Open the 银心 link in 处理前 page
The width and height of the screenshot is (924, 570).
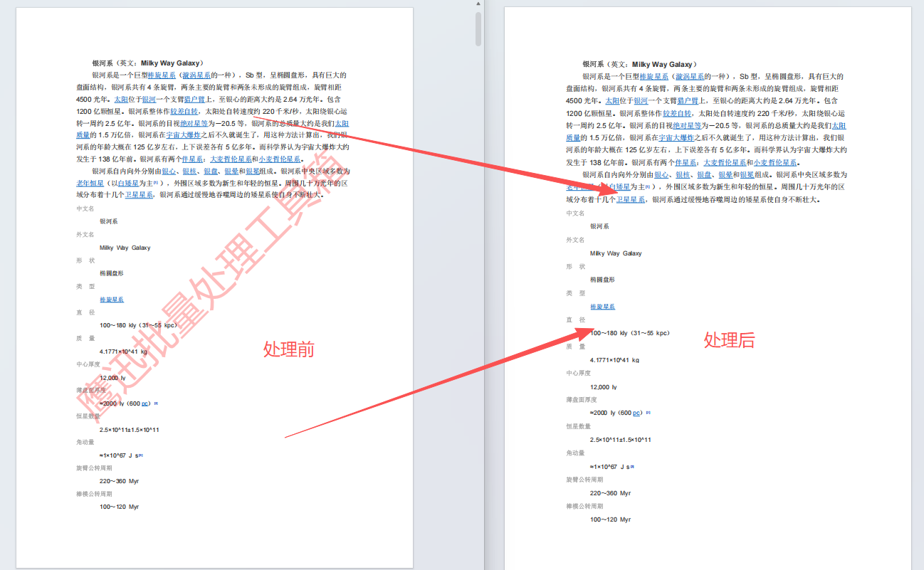pyautogui.click(x=169, y=171)
